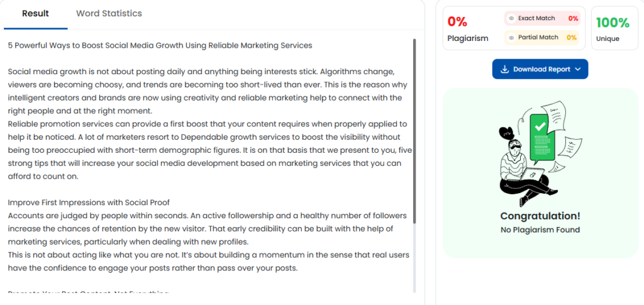Toggle the Exact Match eye icon
Viewport: 644px width, 305px height.
pos(511,19)
